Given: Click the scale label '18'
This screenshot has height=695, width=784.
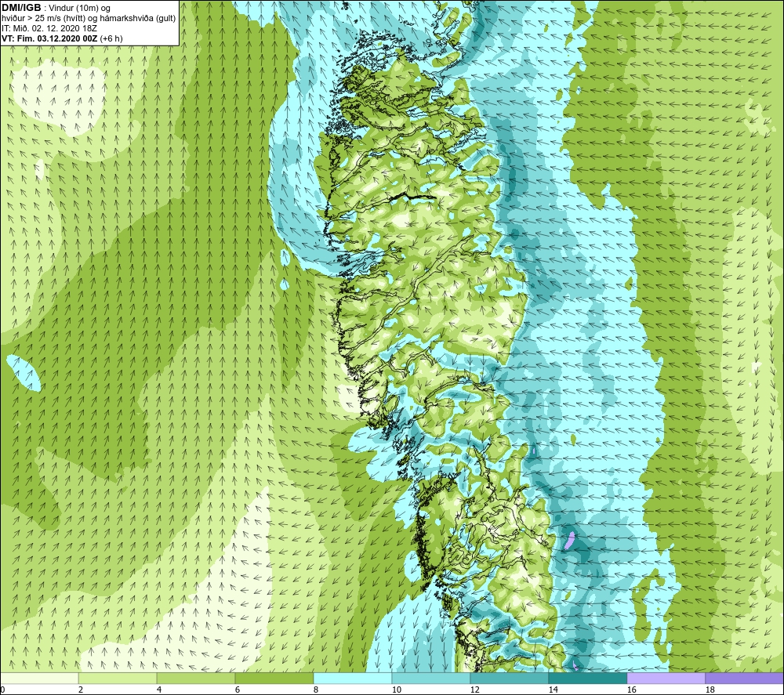Looking at the screenshot, I should (710, 690).
